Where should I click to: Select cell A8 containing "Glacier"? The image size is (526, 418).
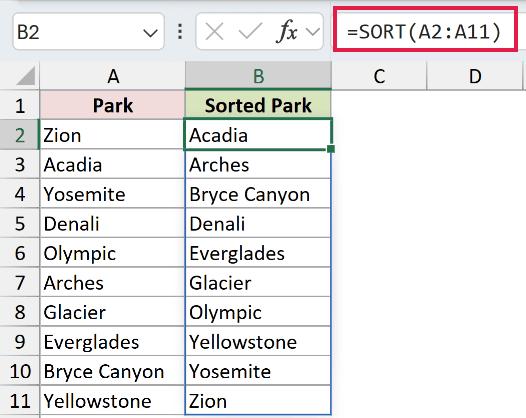112,312
